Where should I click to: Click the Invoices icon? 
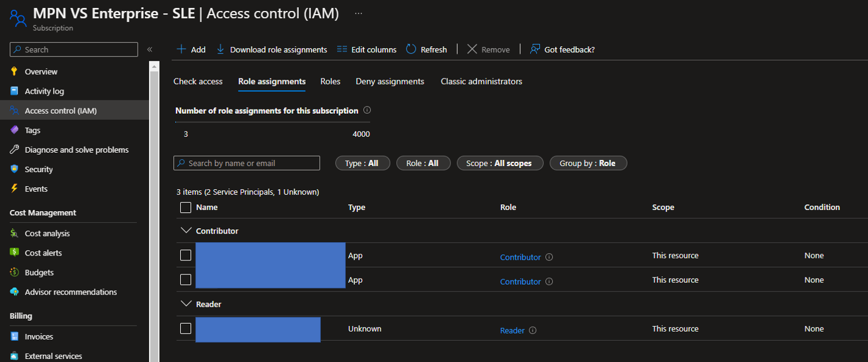[15, 336]
